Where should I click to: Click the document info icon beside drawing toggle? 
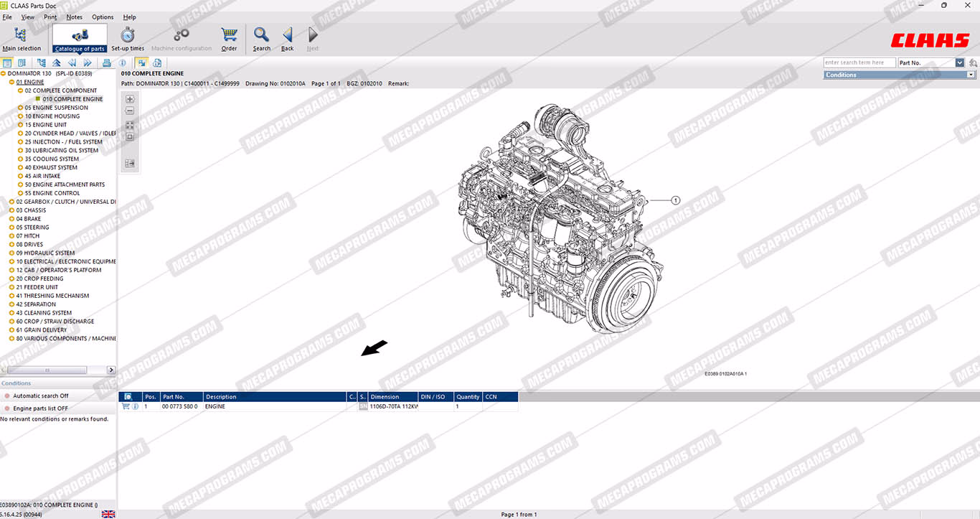pos(157,63)
